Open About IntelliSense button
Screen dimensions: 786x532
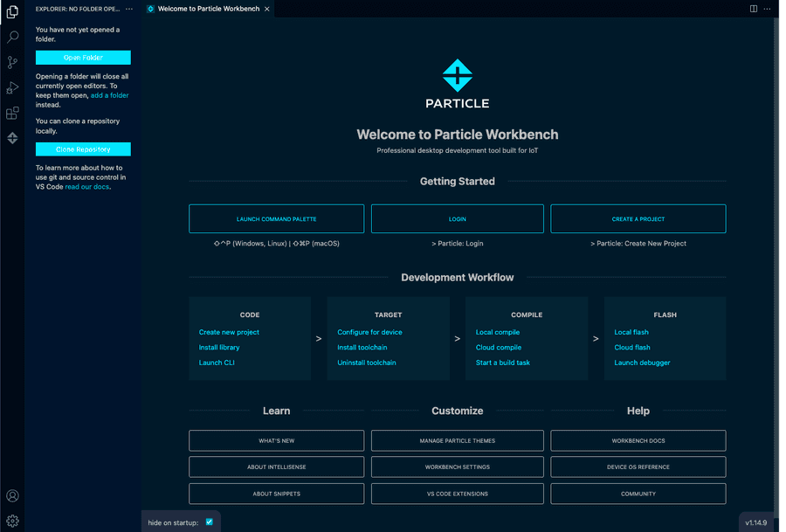coord(276,466)
